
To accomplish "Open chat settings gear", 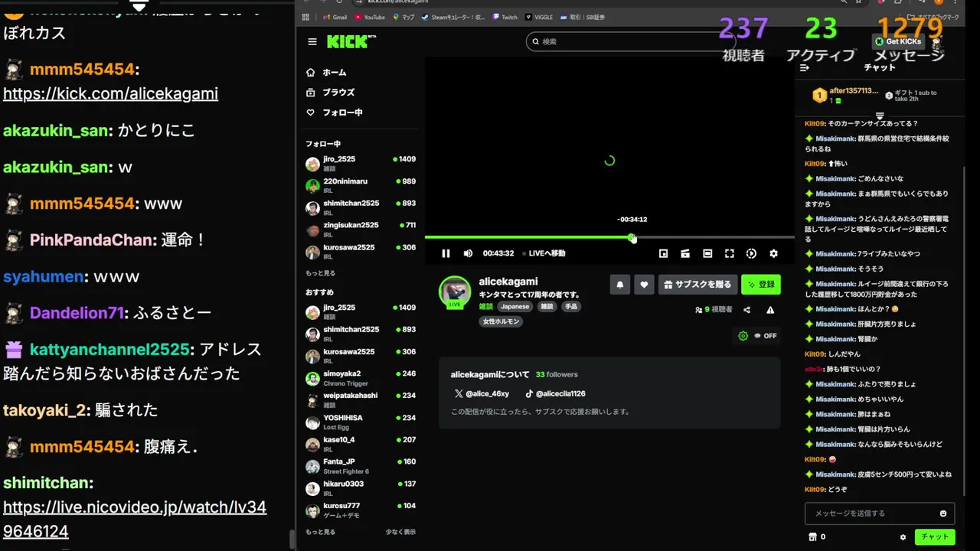I will click(903, 537).
